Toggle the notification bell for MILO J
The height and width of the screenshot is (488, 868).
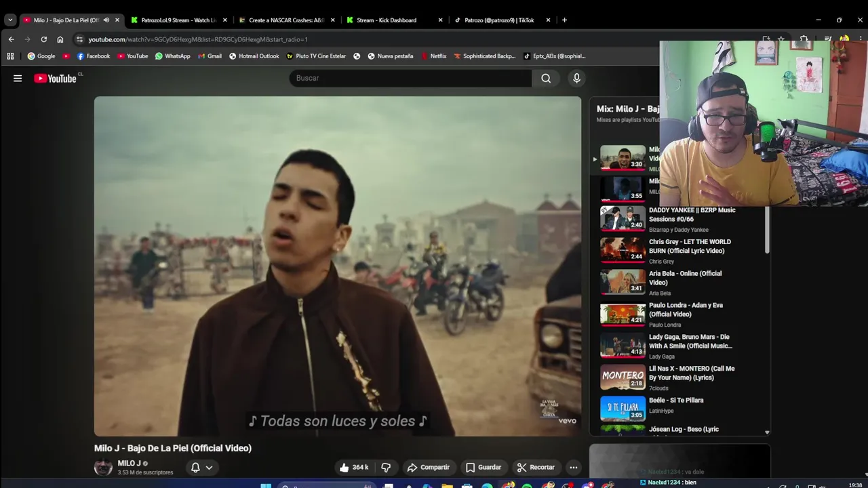(x=195, y=467)
